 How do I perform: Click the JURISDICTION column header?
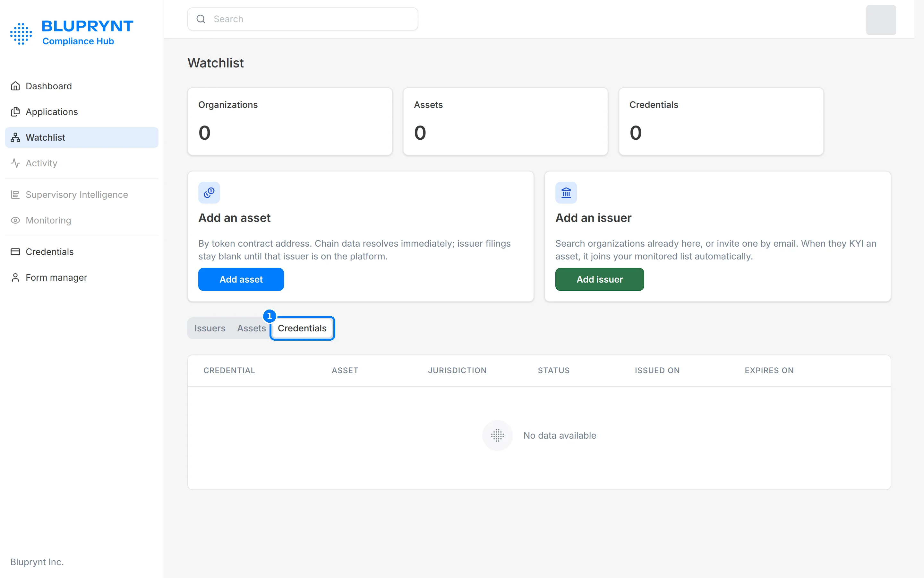457,370
